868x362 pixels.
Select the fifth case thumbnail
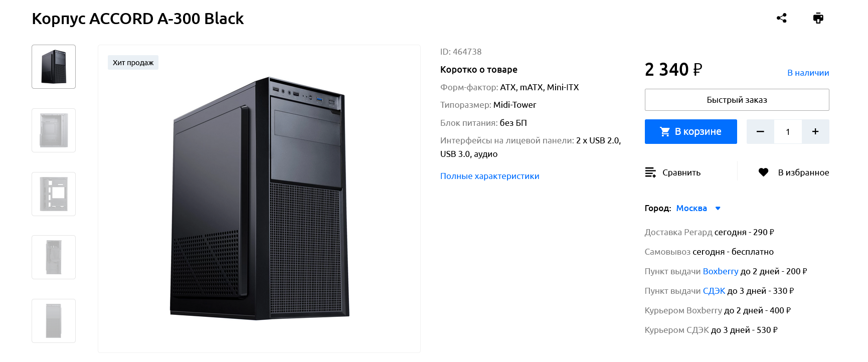[54, 321]
